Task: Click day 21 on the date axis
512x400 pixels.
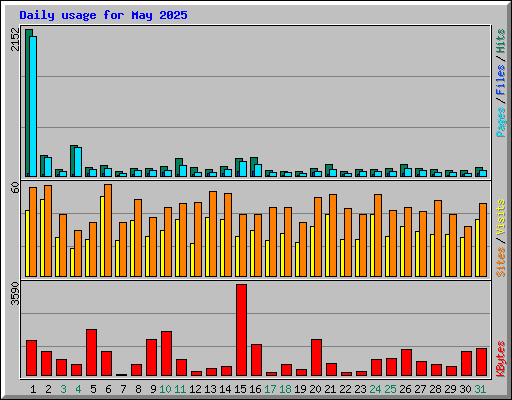Action: click(330, 389)
